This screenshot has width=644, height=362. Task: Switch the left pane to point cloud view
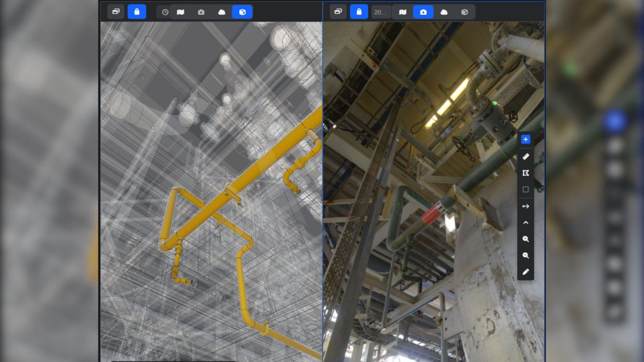click(222, 12)
